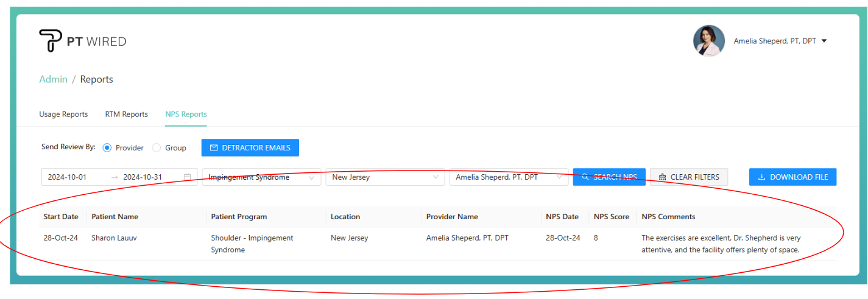The height and width of the screenshot is (299, 868).
Task: Click the Search NPS button
Action: pyautogui.click(x=609, y=177)
